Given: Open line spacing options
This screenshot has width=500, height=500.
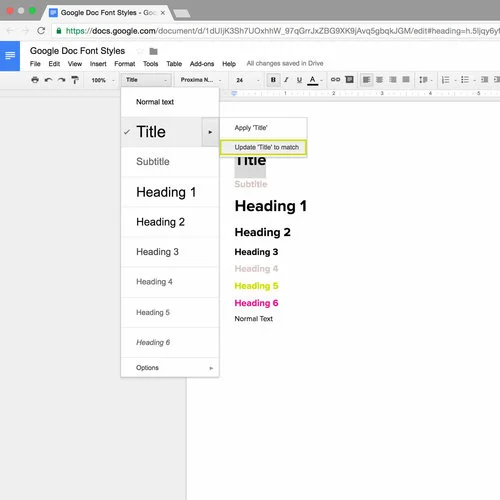Looking at the screenshot, I should [x=425, y=80].
